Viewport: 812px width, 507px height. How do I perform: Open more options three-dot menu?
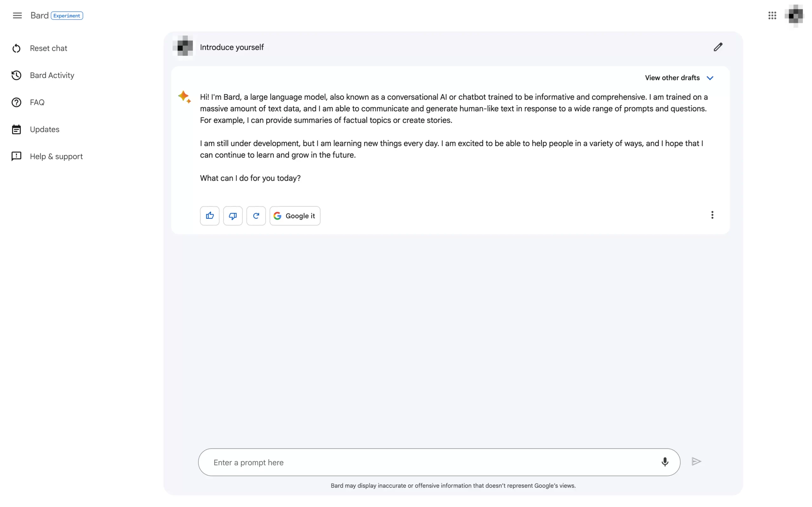click(712, 215)
